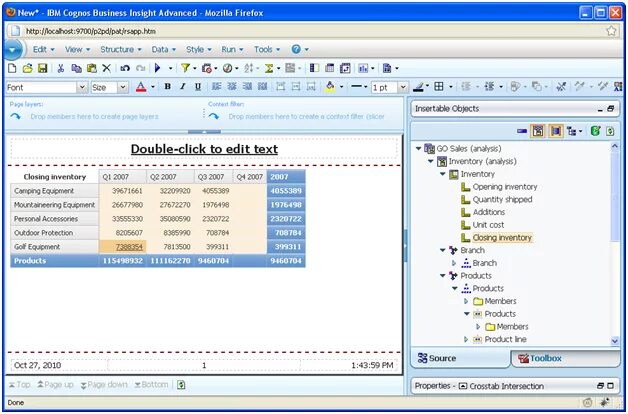Viewport: 628px width, 414px height.
Task: Click the browser URL address field
Action: pos(312,31)
